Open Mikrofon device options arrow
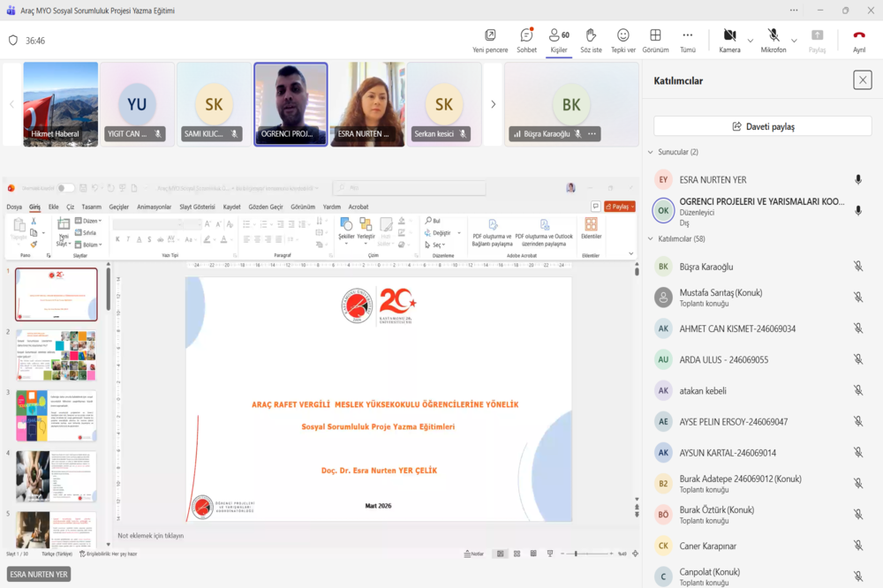 pos(794,41)
